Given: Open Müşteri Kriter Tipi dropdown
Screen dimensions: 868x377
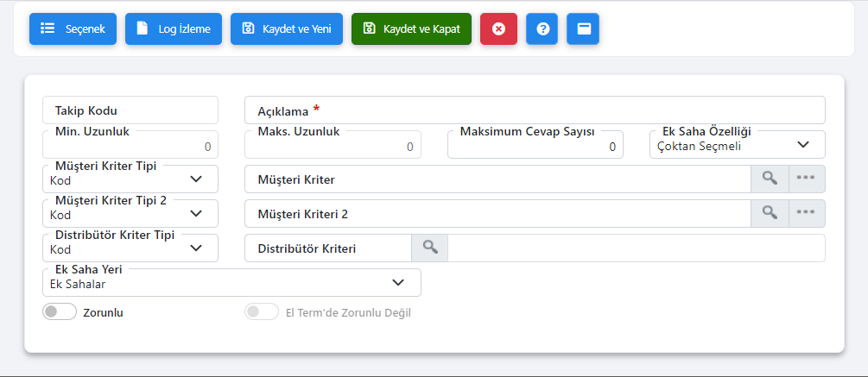Looking at the screenshot, I should pos(130,179).
